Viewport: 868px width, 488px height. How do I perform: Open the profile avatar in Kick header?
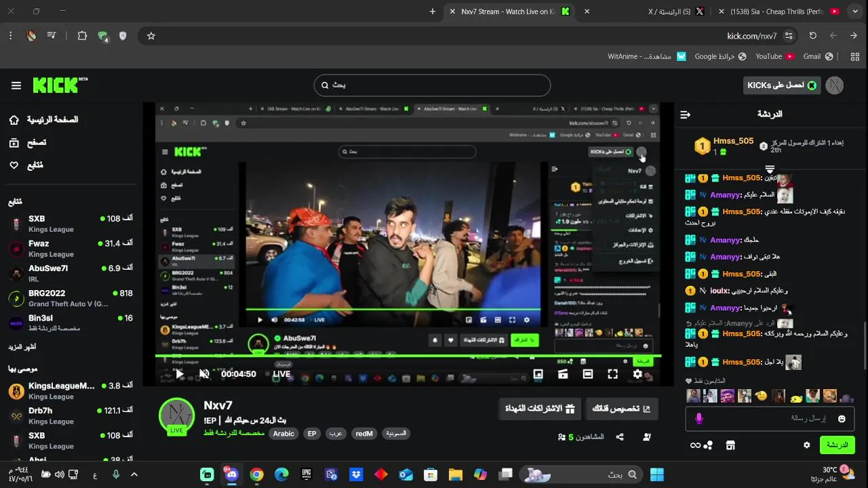835,85
